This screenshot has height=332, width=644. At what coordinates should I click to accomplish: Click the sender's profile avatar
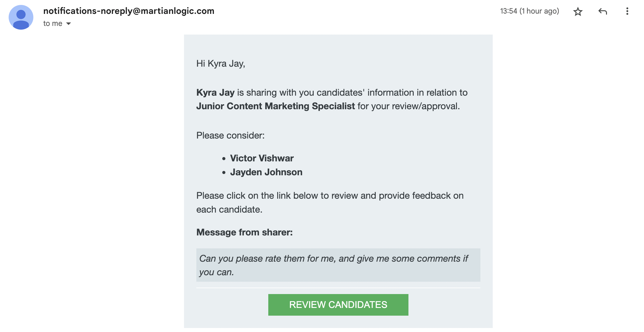pos(21,17)
